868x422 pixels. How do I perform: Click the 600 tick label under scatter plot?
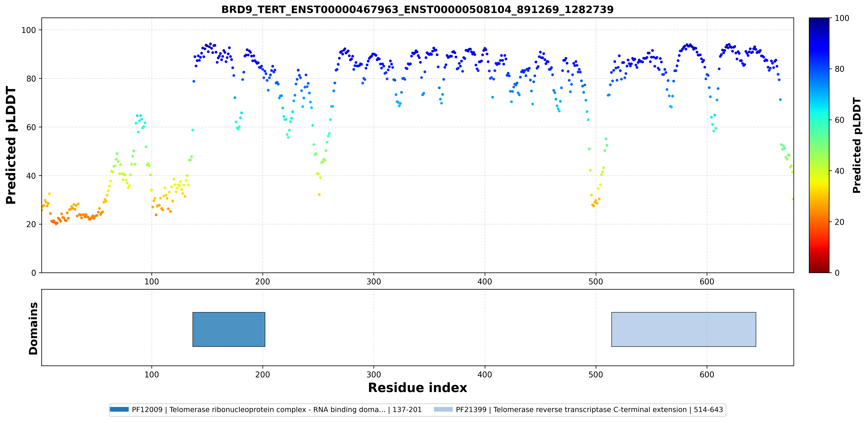tap(707, 281)
